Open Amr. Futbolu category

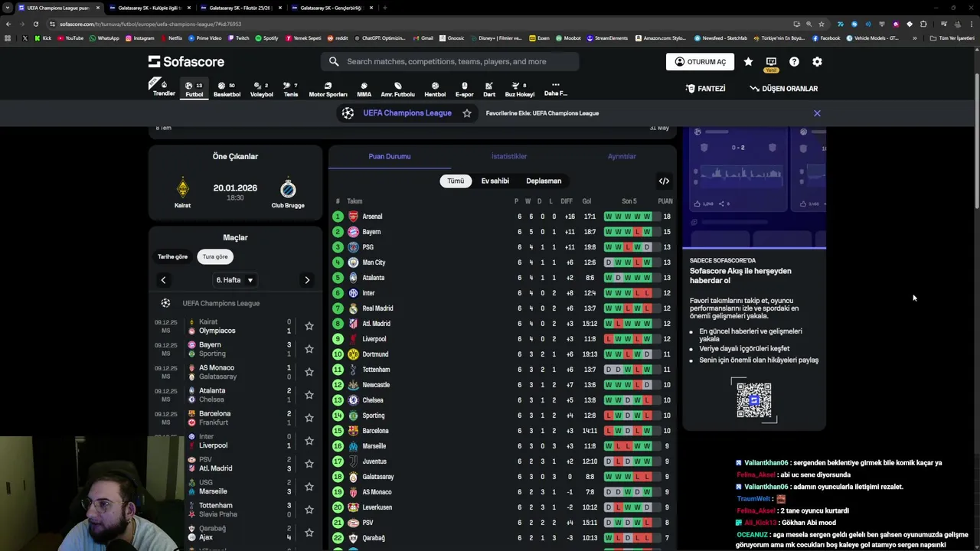click(397, 89)
